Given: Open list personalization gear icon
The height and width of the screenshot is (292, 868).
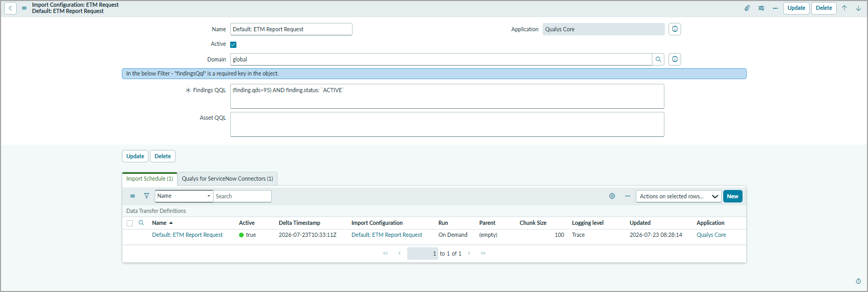Looking at the screenshot, I should [x=612, y=196].
